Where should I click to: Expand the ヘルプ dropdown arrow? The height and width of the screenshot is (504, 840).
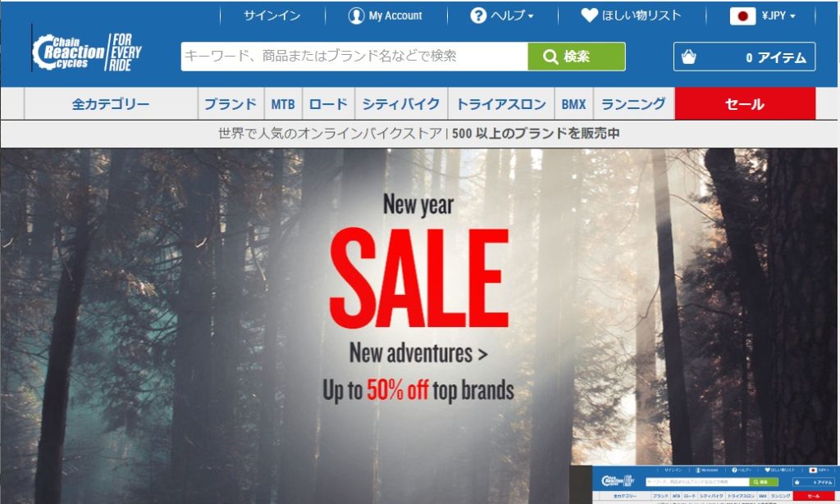531,16
